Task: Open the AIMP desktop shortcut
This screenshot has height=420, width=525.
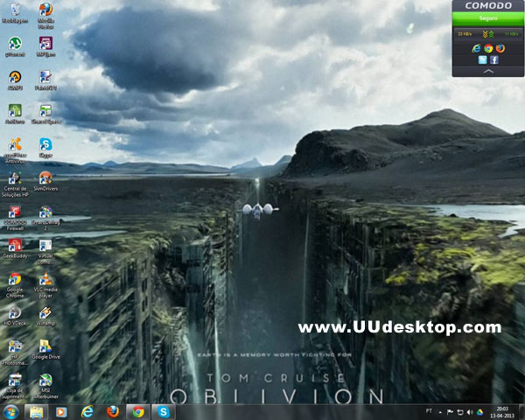Action: coord(15,80)
